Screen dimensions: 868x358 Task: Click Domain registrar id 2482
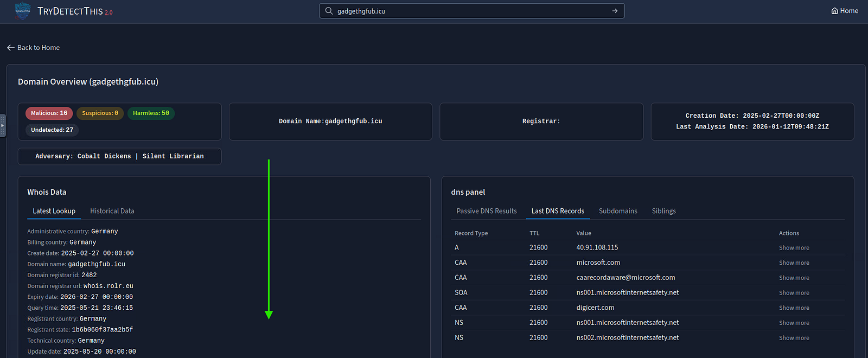click(62, 275)
